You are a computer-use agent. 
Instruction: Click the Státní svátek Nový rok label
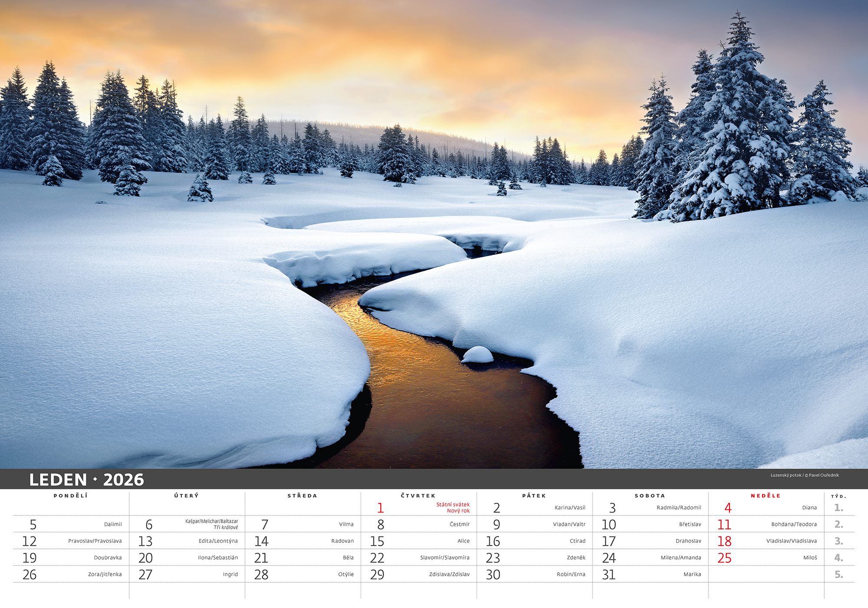click(453, 508)
